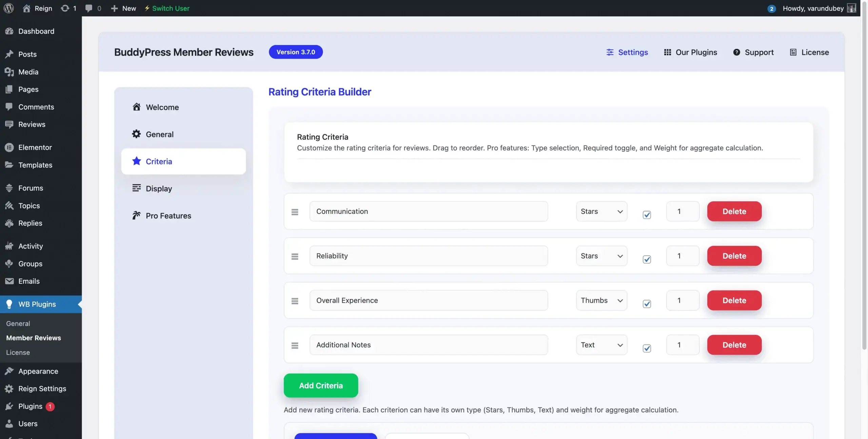Click the Communication name input field
868x439 pixels.
[429, 211]
